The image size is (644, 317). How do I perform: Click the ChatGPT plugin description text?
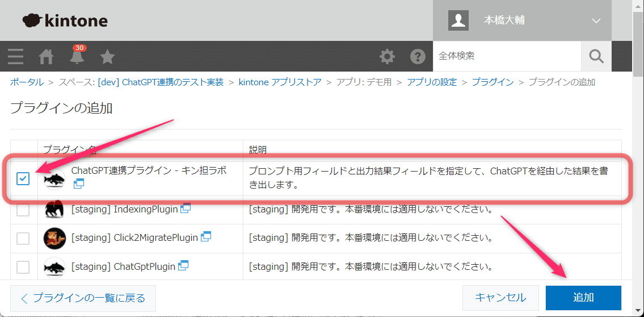tap(428, 178)
